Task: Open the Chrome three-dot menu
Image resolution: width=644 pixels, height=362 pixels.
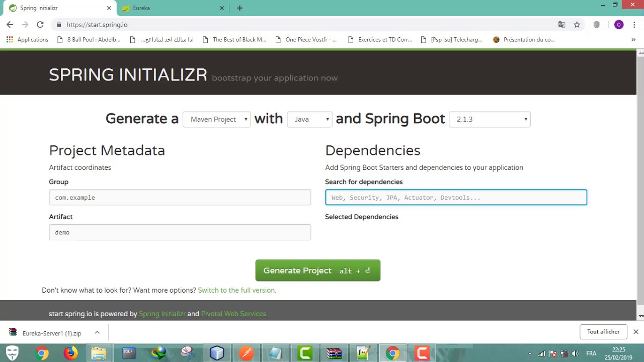Action: tap(634, 25)
